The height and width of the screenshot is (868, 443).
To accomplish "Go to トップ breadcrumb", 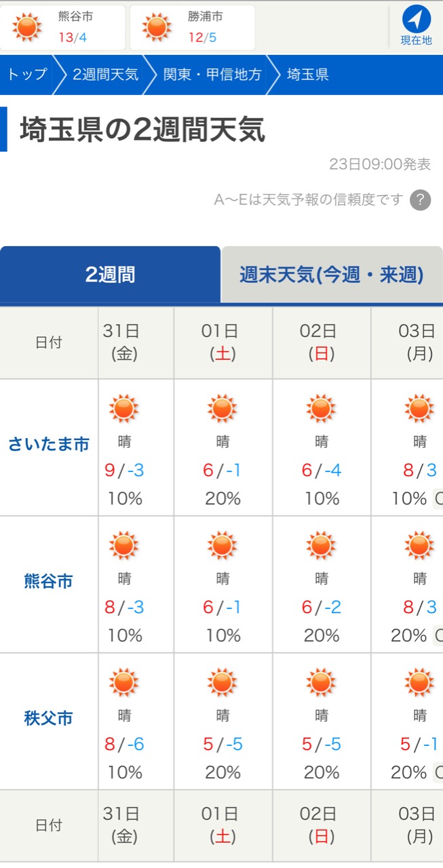I will tap(27, 75).
